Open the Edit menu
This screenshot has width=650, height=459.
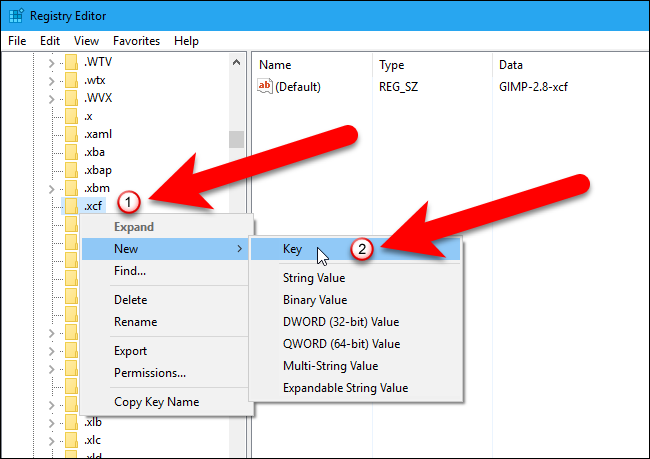pos(50,41)
